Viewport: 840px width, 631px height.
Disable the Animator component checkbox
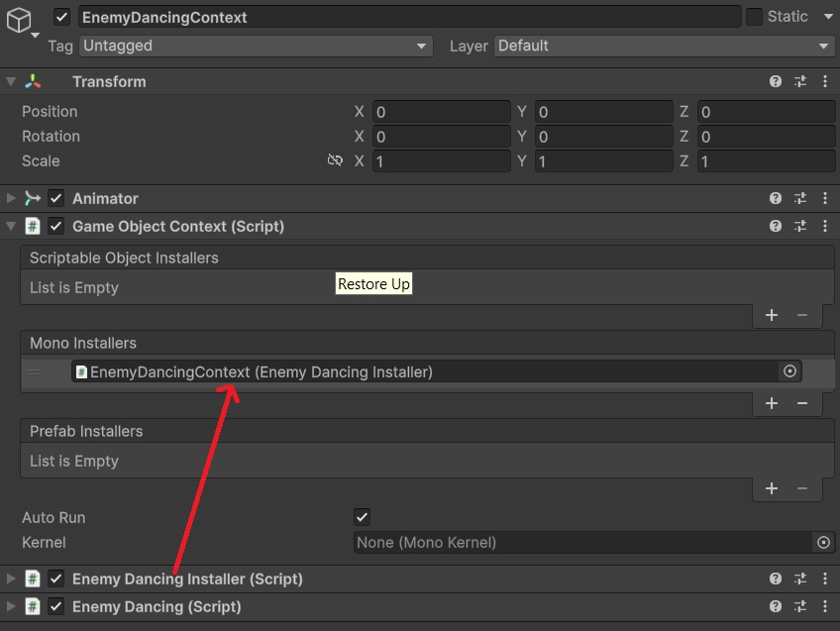click(56, 199)
